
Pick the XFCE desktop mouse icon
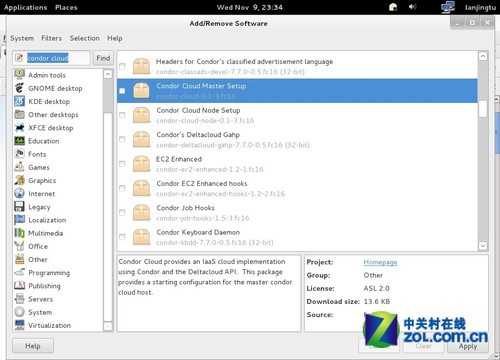click(x=19, y=127)
